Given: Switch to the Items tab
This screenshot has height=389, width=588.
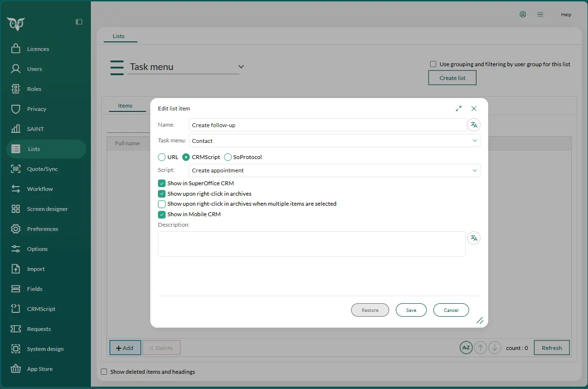Looking at the screenshot, I should point(125,106).
